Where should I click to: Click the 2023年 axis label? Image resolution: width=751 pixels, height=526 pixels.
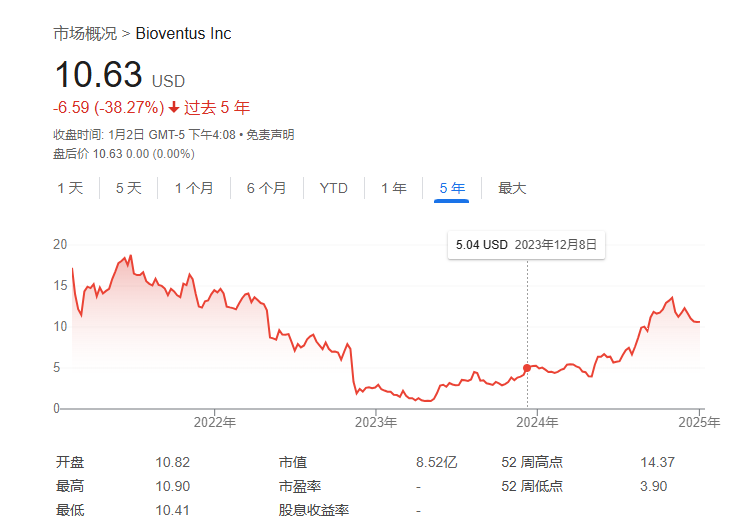tap(376, 422)
